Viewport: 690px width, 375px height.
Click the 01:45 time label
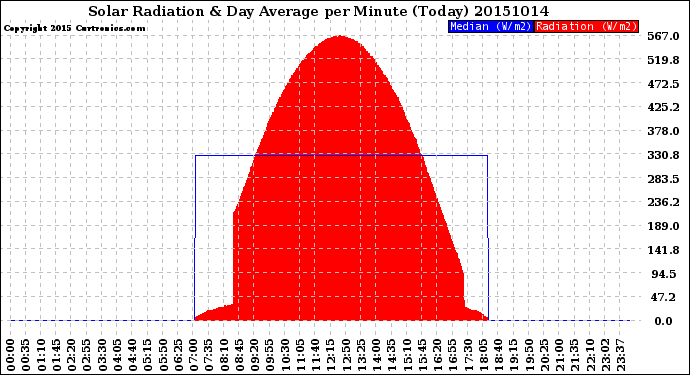click(x=56, y=355)
